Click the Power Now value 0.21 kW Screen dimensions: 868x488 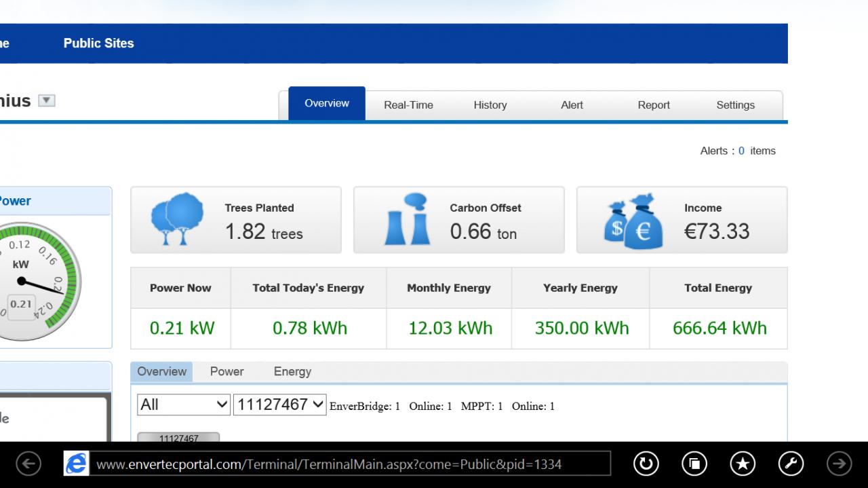(x=182, y=329)
